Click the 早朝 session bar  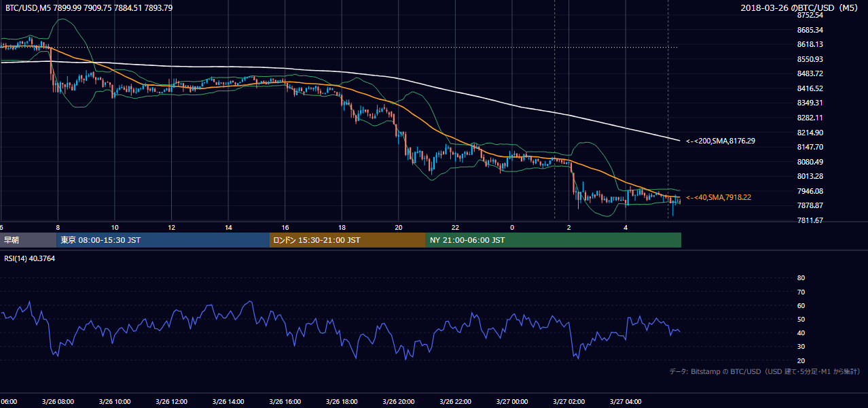[28, 240]
